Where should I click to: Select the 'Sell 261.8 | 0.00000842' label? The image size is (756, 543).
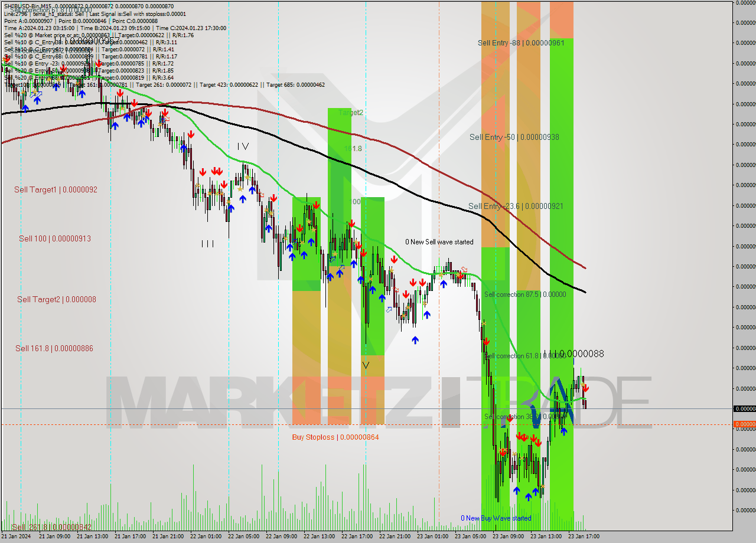(x=51, y=527)
